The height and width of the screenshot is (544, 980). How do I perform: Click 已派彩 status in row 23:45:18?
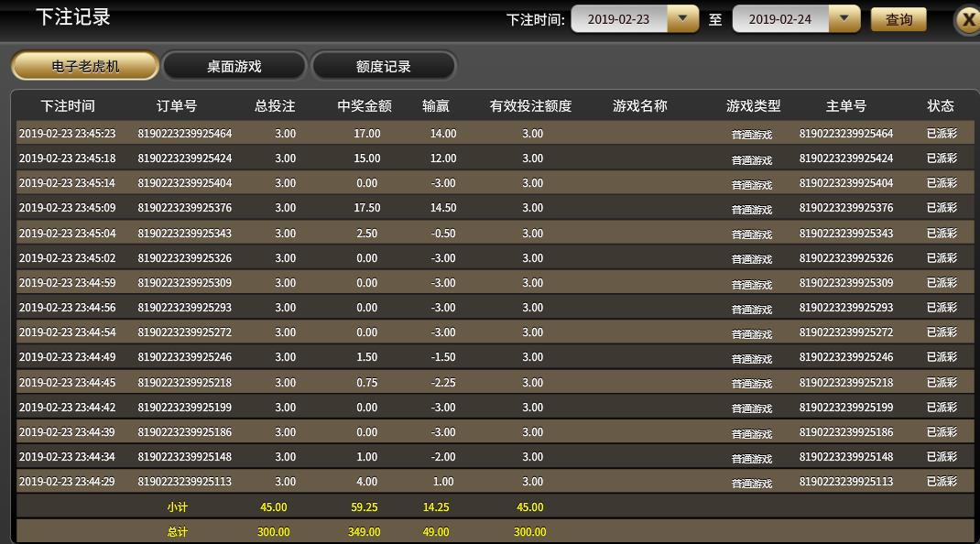tap(942, 158)
